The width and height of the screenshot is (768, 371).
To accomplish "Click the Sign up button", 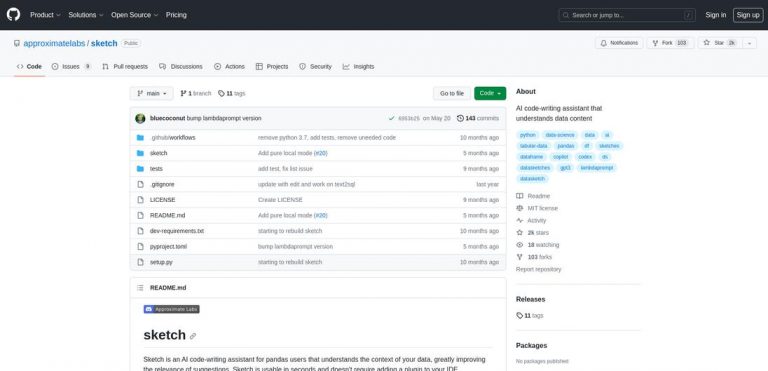I will 748,15.
